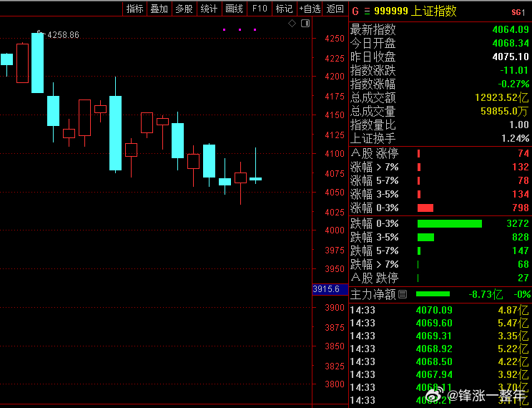
Task: Click the 跌幅 5-7% count 147
Action: coord(521,251)
